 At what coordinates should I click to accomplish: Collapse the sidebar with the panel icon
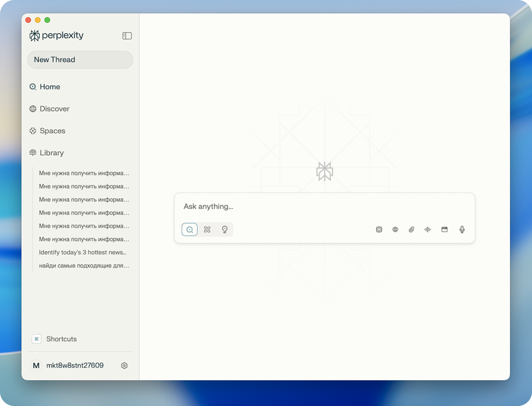pyautogui.click(x=127, y=36)
